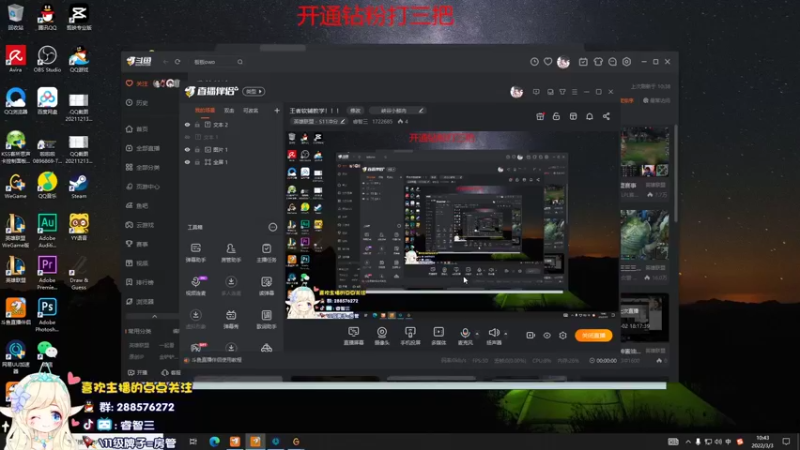The image size is (800, 450).
Task: Open the gift box icon above preview
Action: [x=540, y=116]
